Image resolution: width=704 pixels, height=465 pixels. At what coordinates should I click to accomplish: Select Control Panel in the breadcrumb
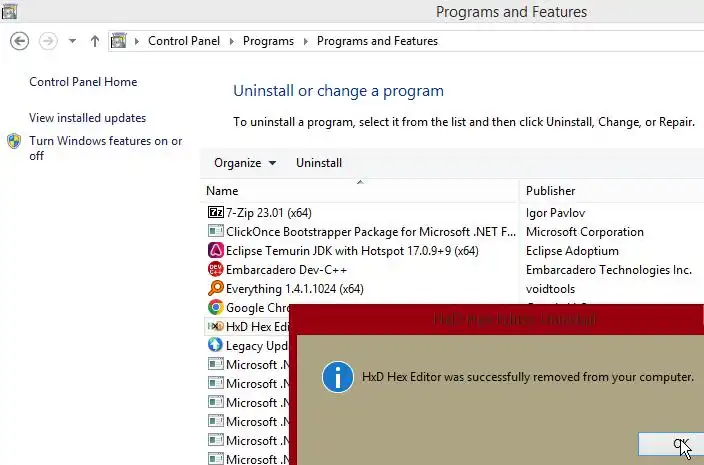pos(184,41)
